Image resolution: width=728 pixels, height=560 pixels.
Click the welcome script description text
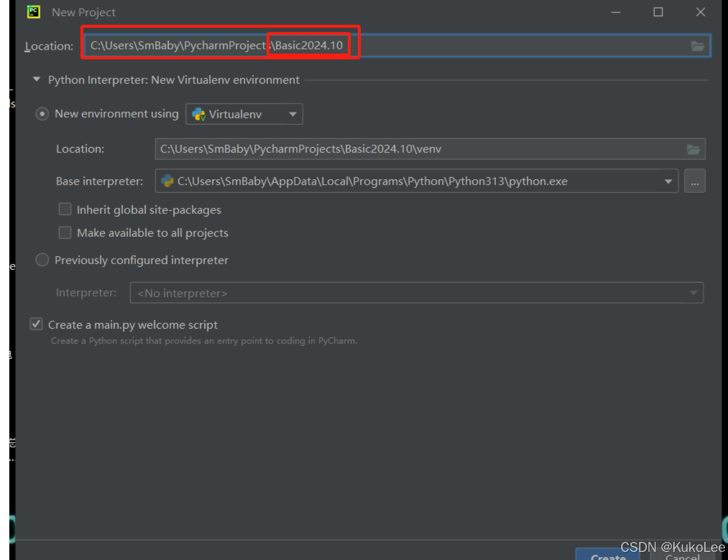point(204,341)
